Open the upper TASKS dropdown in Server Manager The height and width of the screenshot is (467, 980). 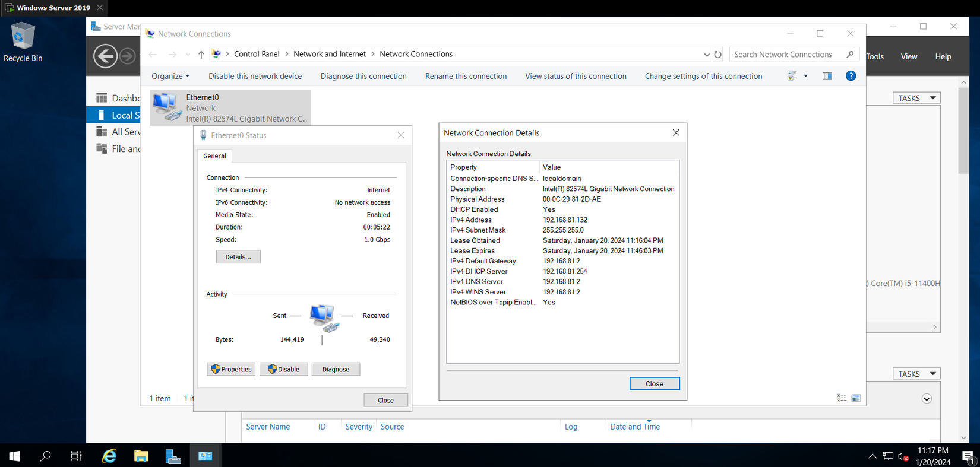coord(916,98)
